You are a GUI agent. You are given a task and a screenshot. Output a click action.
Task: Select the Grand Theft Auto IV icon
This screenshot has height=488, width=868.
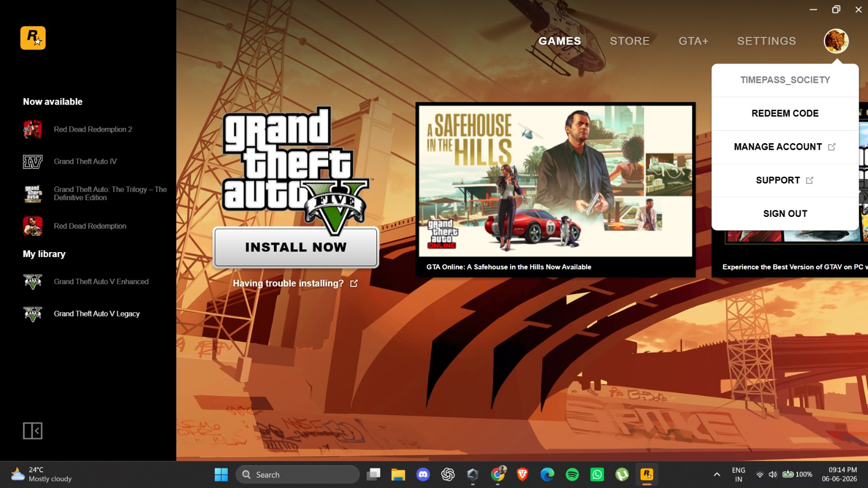[x=33, y=162]
